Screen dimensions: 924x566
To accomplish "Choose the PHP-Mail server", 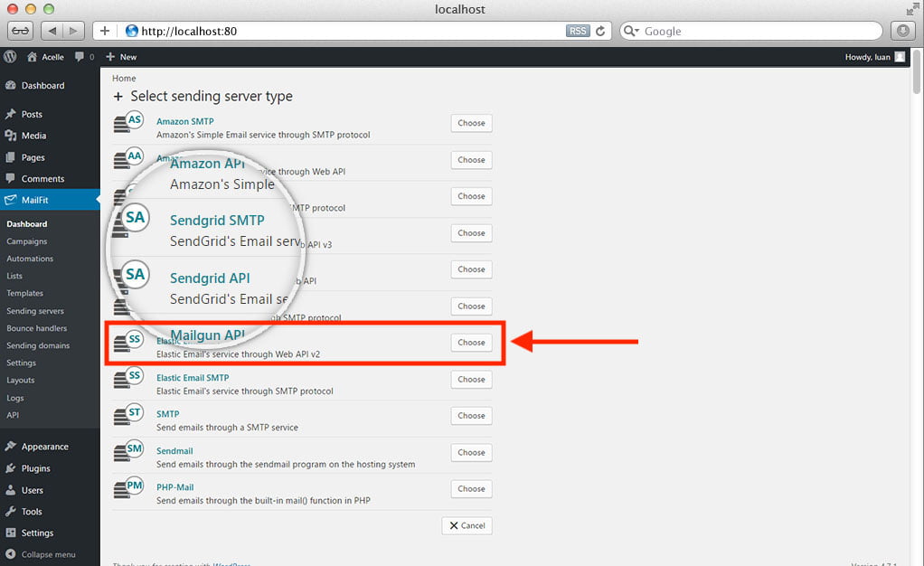I will (x=471, y=489).
